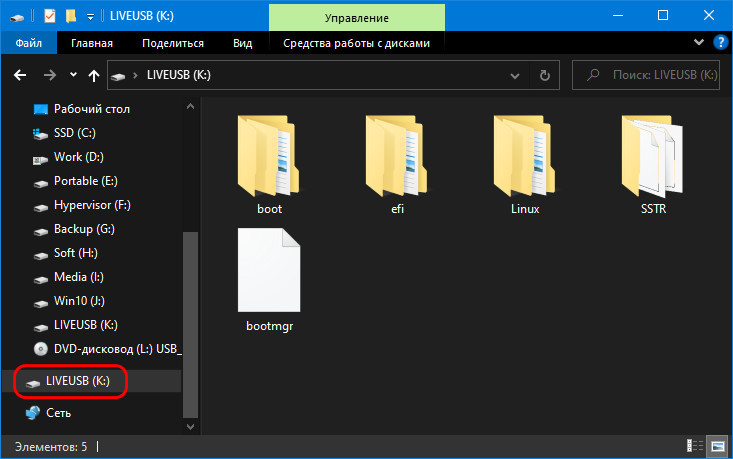
Task: Click the Элементов: 5 status text
Action: [x=50, y=447]
